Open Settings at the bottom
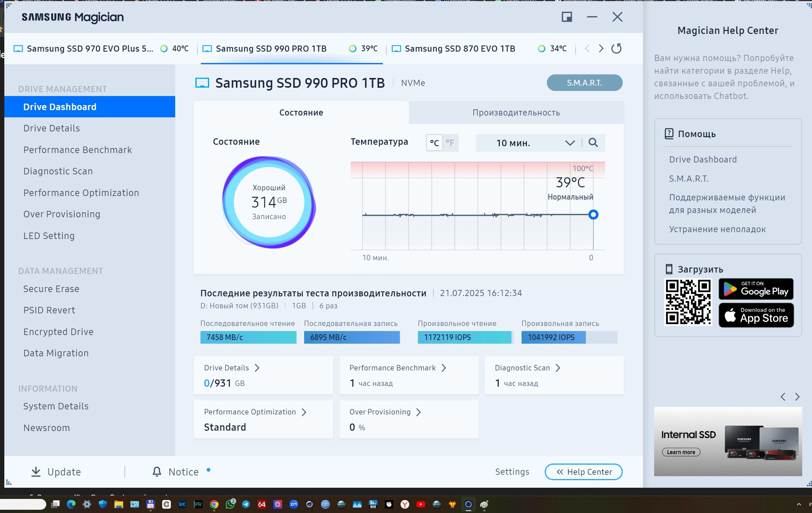 click(x=512, y=472)
